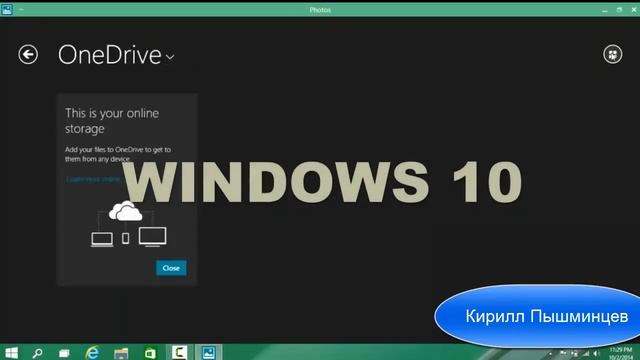This screenshot has width=640, height=360.
Task: Open the taskbar clock and date
Action: click(620, 353)
